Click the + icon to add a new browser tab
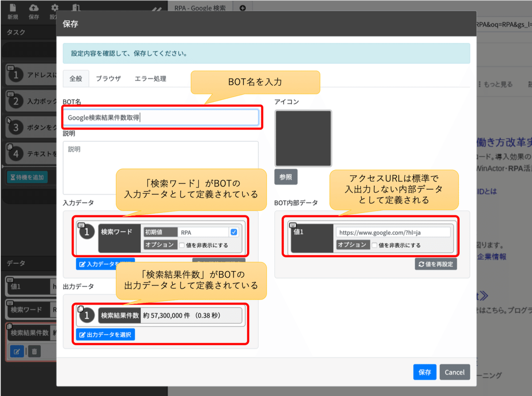The image size is (532, 396). (243, 8)
